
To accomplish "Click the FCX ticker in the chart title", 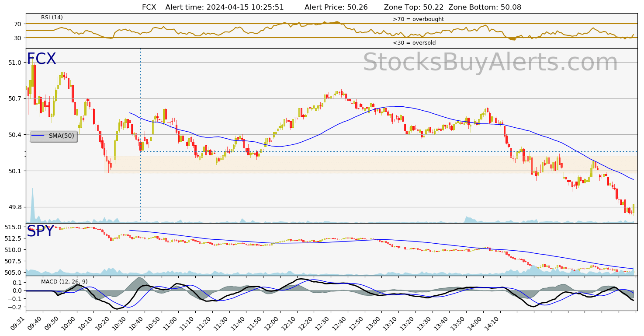I will tap(149, 7).
